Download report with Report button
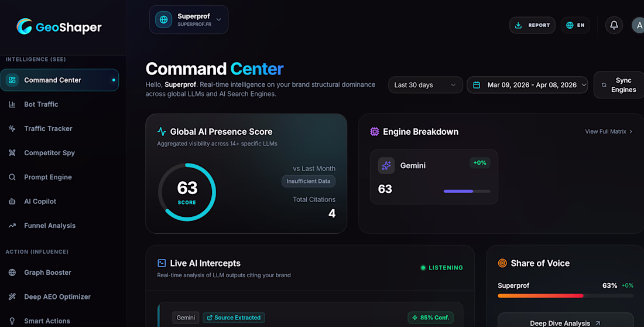The image size is (644, 327). click(532, 25)
